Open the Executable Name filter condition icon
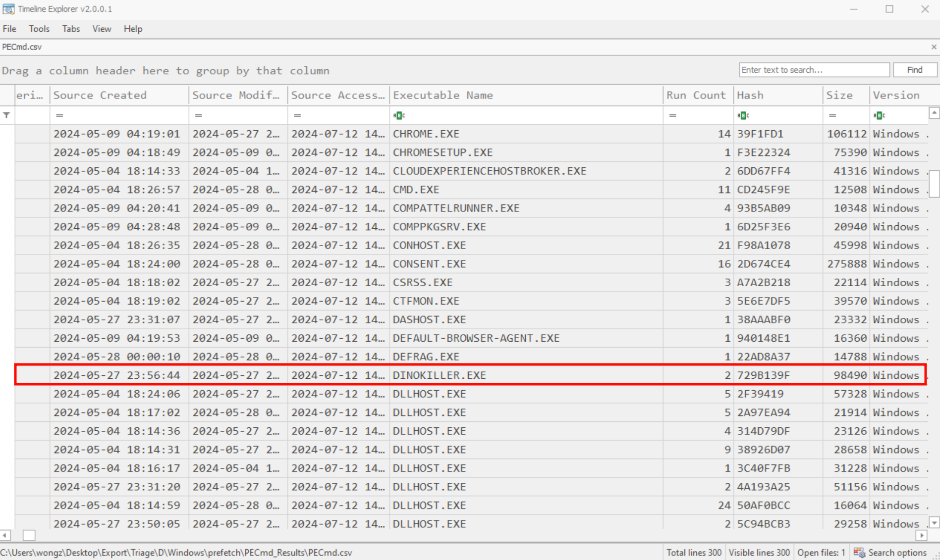Screen dimensions: 940x560 399,115
